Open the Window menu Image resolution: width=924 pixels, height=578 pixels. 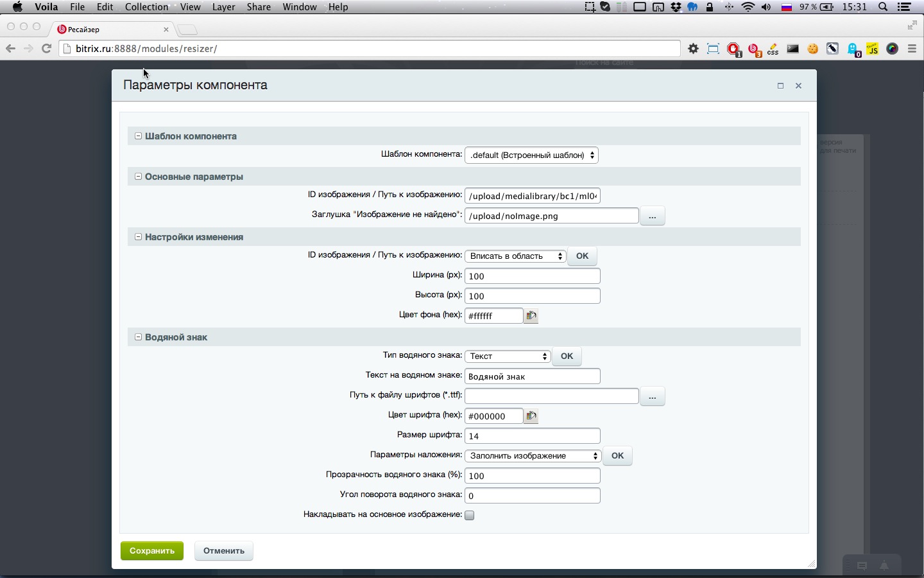[300, 7]
